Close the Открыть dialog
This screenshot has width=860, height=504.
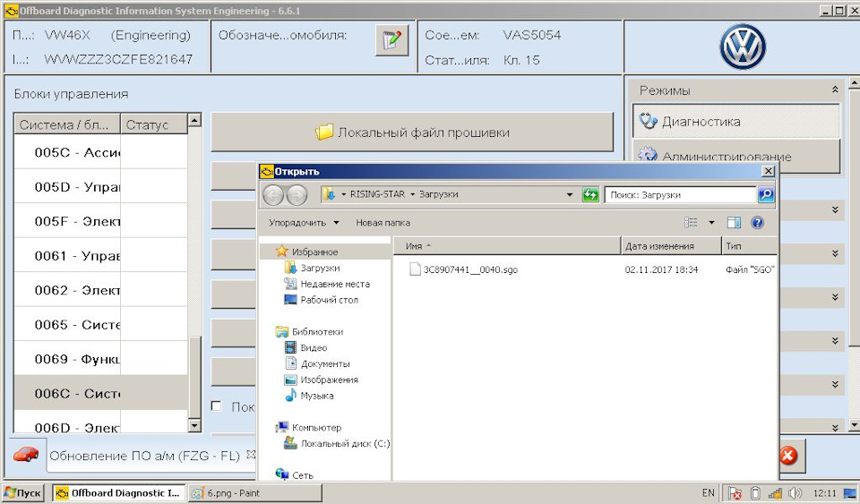coord(769,172)
